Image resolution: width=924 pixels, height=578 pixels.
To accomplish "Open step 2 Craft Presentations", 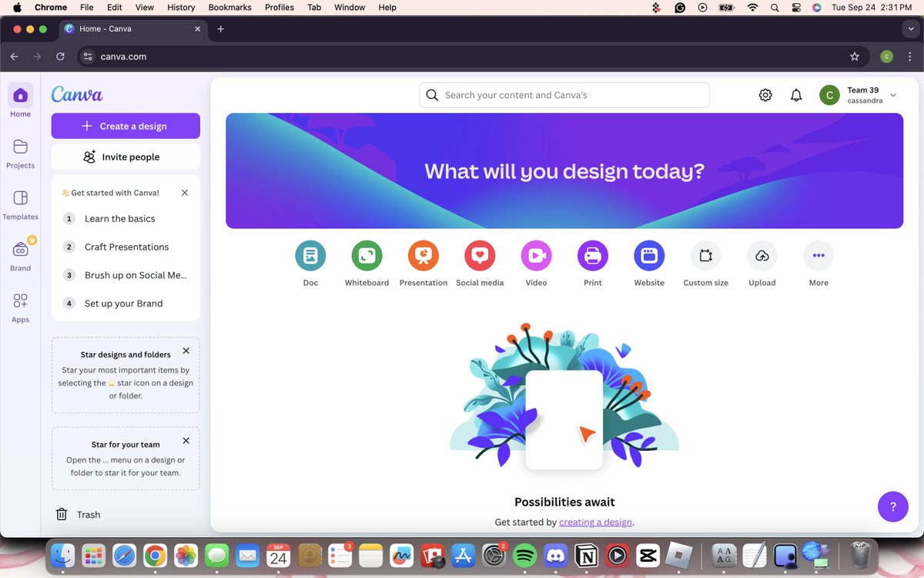I will click(126, 247).
